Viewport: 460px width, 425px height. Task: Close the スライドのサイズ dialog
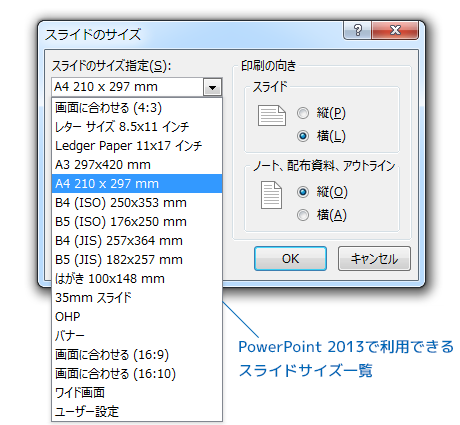coord(395,30)
